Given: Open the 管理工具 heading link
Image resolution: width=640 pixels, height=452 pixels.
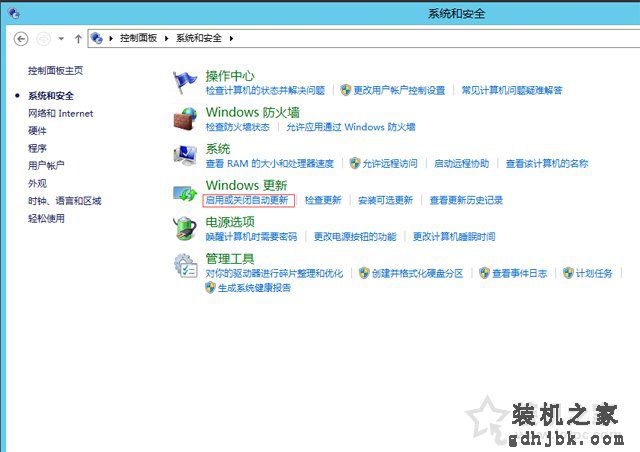Looking at the screenshot, I should click(x=230, y=259).
